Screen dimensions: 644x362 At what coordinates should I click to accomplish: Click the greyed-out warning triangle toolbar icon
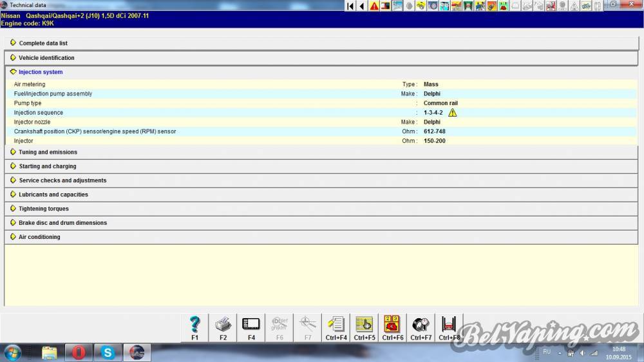point(574,6)
